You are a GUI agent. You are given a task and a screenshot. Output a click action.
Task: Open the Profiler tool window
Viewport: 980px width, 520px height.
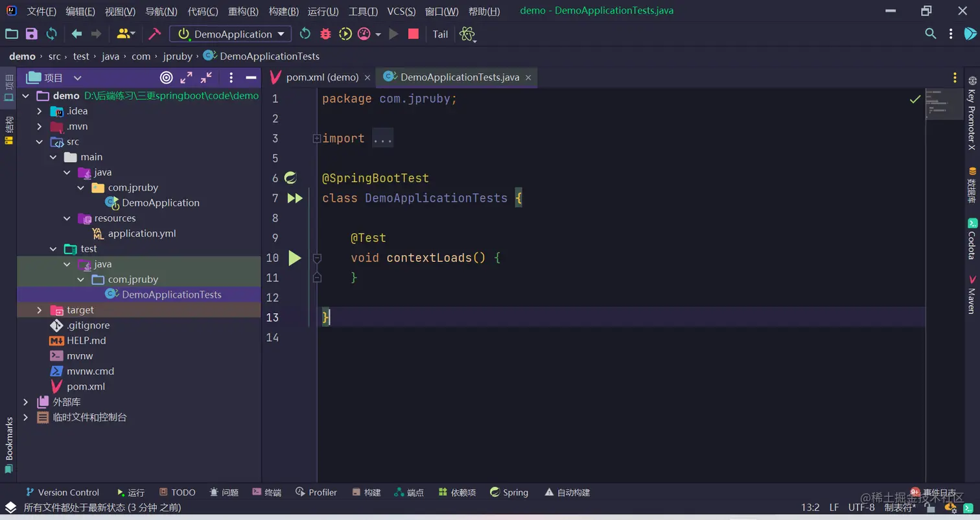[x=316, y=493]
